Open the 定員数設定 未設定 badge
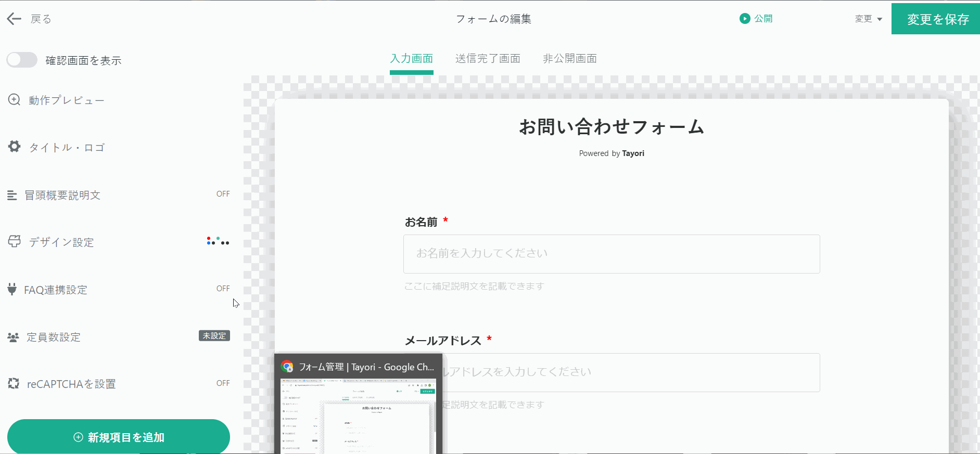Image resolution: width=980 pixels, height=454 pixels. click(x=214, y=336)
